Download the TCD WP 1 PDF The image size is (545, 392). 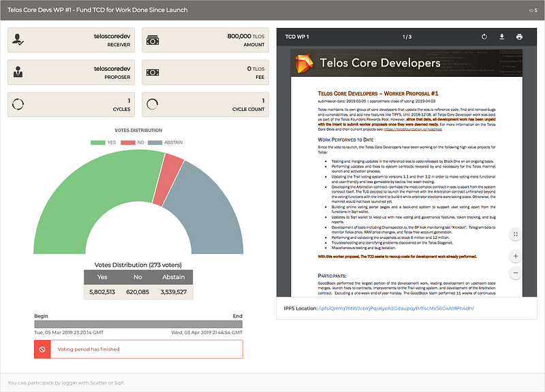(502, 37)
